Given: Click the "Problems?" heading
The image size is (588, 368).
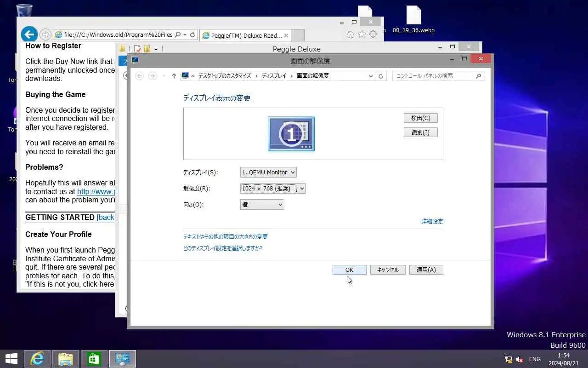Looking at the screenshot, I should [44, 167].
